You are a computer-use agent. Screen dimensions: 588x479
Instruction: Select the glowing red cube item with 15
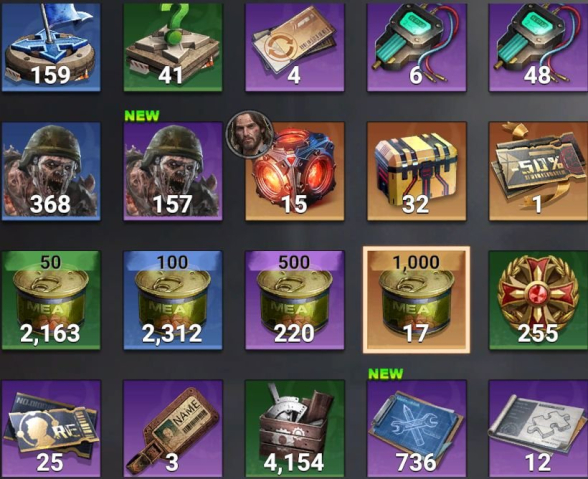coord(295,171)
